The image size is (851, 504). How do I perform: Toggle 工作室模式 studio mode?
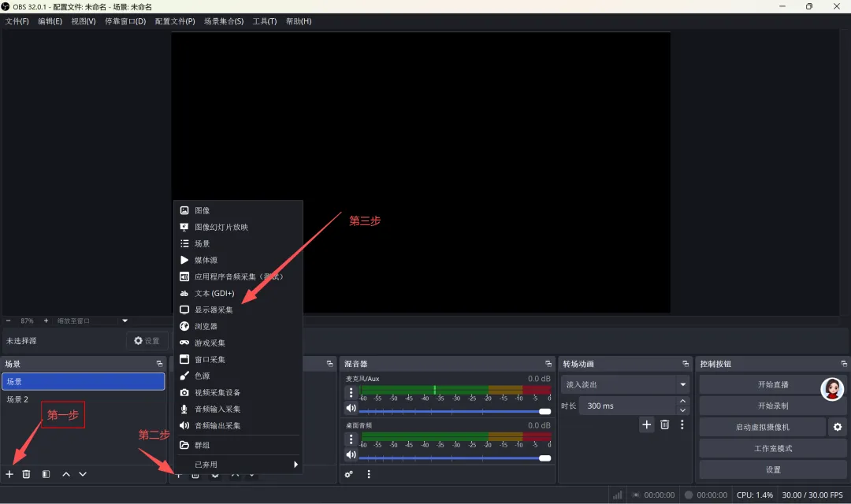pos(773,449)
